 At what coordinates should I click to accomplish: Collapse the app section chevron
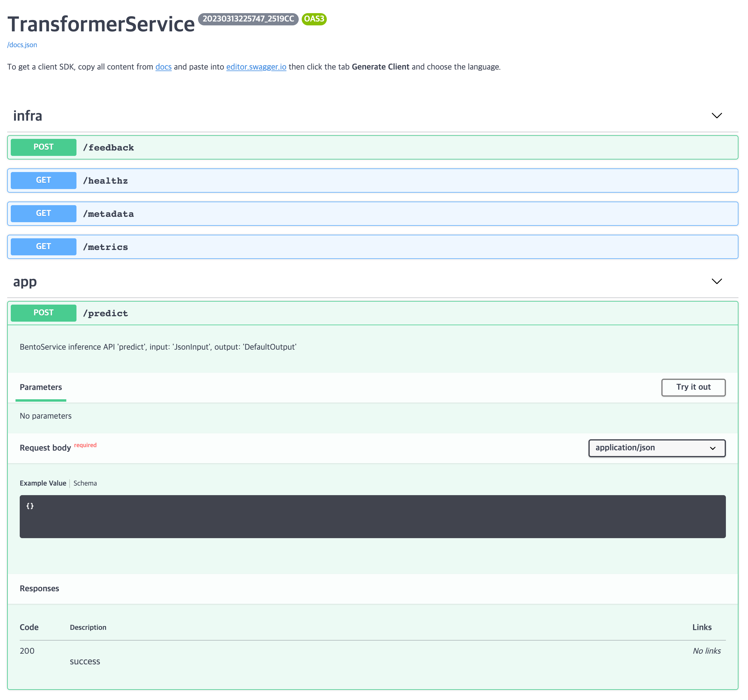pyautogui.click(x=717, y=281)
